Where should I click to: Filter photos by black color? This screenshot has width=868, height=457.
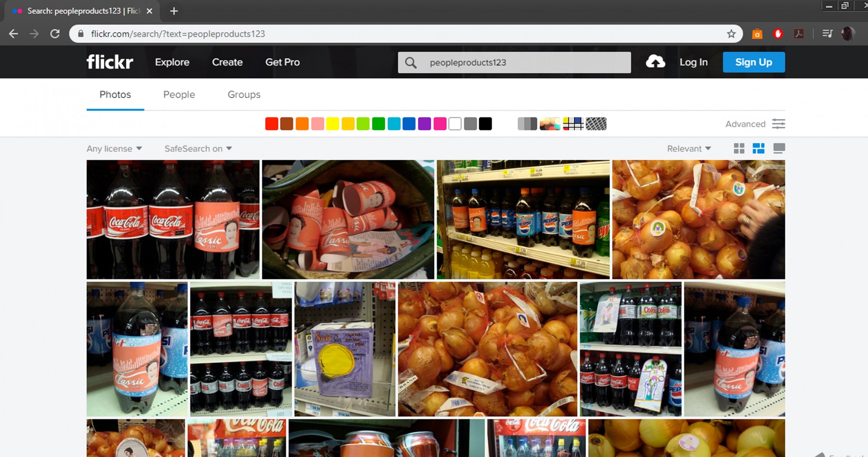[486, 124]
